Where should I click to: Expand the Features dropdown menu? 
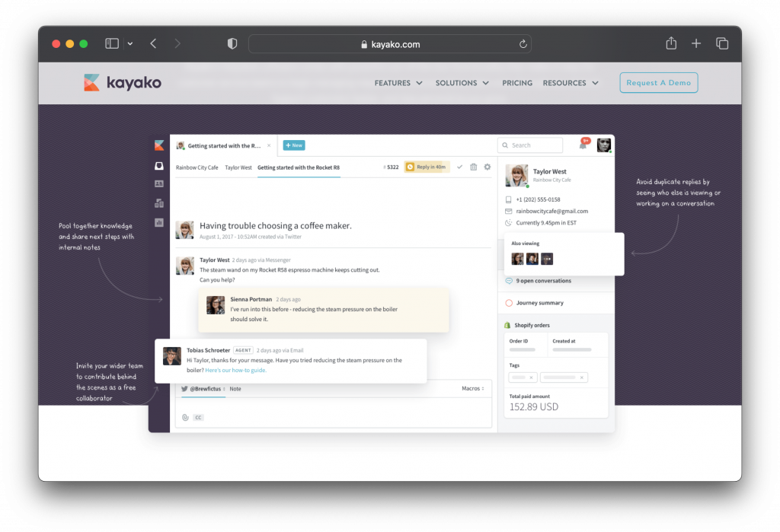[x=398, y=83]
